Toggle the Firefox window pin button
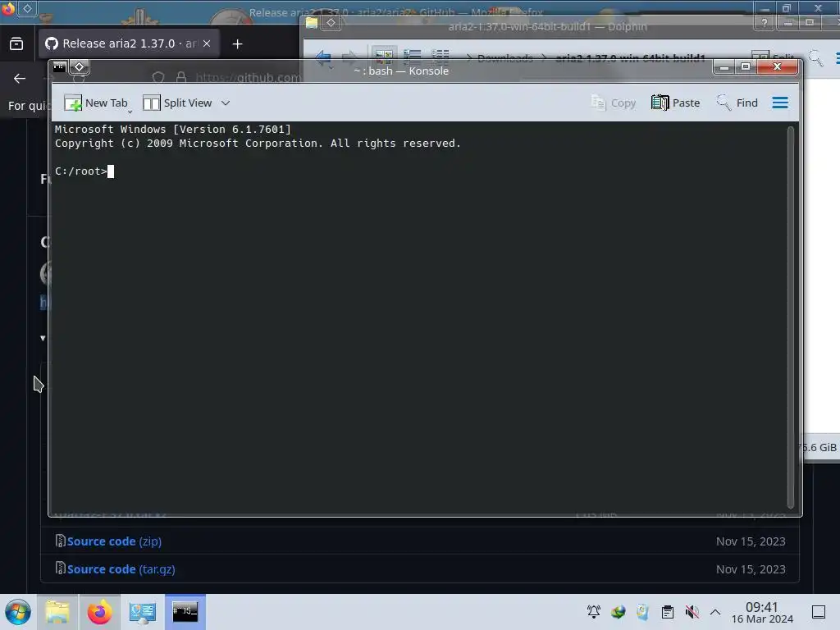Image resolution: width=840 pixels, height=630 pixels. [x=27, y=8]
